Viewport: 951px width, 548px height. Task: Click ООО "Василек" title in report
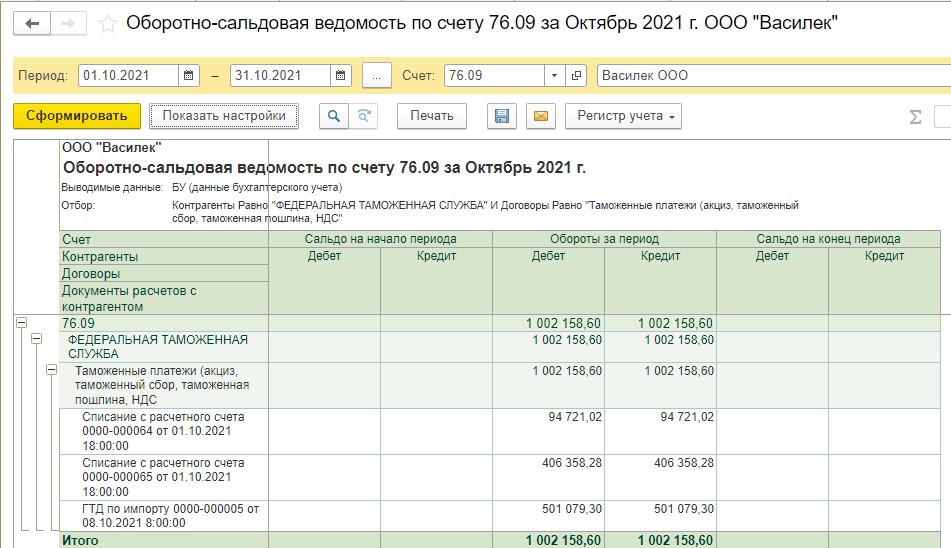(112, 147)
